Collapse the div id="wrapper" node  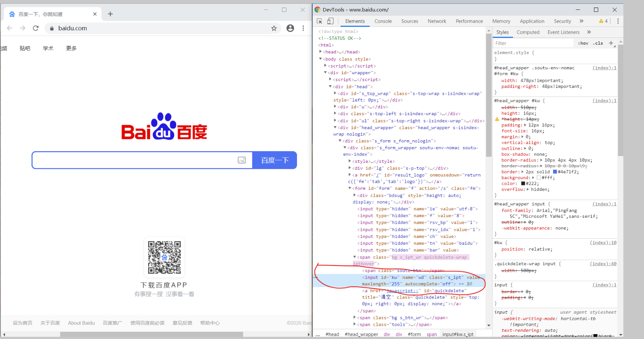325,72
